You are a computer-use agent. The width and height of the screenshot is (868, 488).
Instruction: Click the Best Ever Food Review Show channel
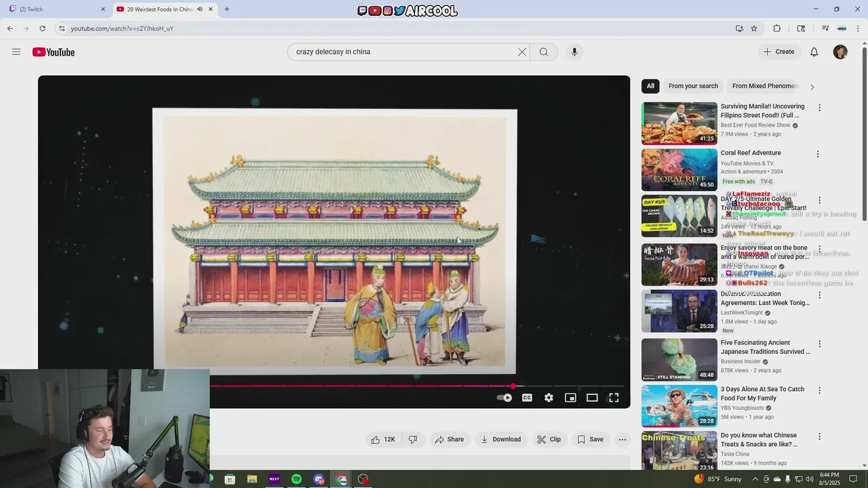click(755, 125)
